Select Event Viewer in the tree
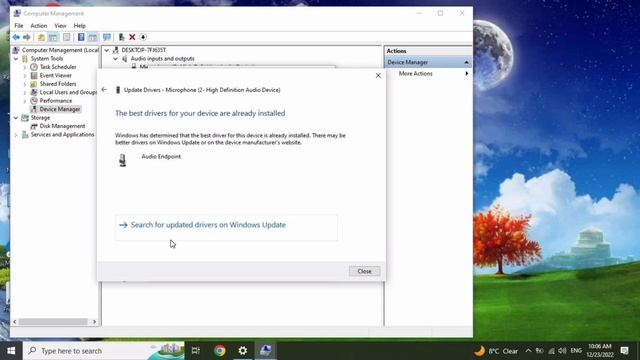Image resolution: width=640 pixels, height=360 pixels. click(56, 76)
